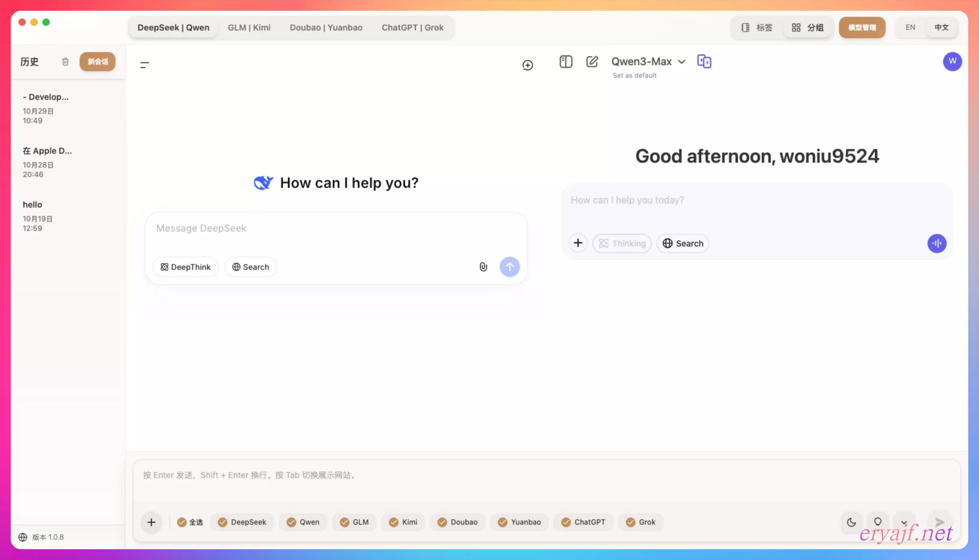The height and width of the screenshot is (560, 979).
Task: Switch to the ChatGPT | Grok tab
Action: click(412, 28)
